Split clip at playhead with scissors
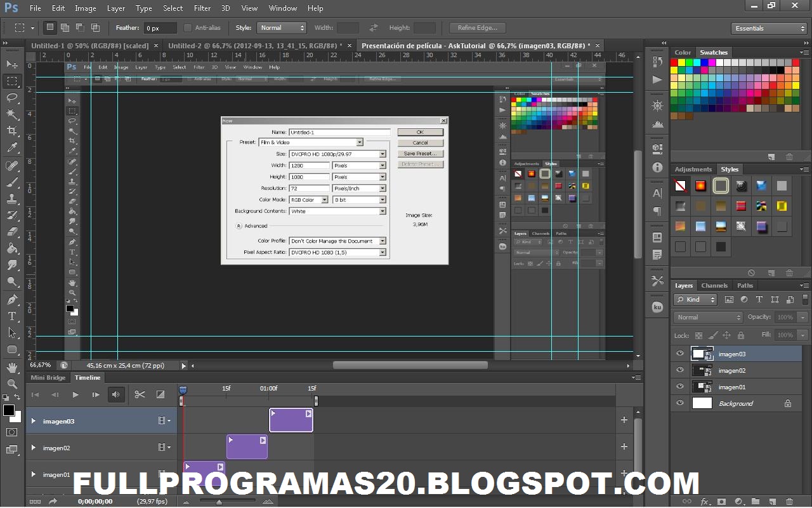812x508 pixels. tap(140, 394)
